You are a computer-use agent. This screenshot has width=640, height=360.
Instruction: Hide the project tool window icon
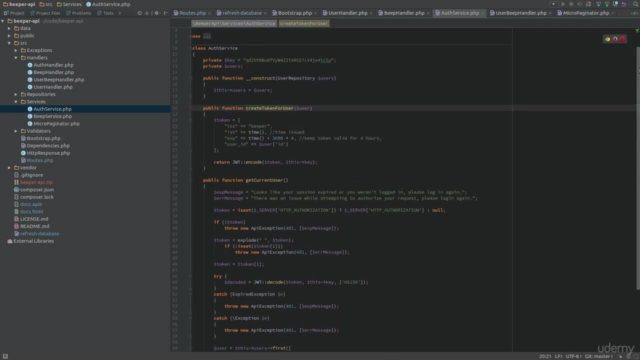(165, 13)
